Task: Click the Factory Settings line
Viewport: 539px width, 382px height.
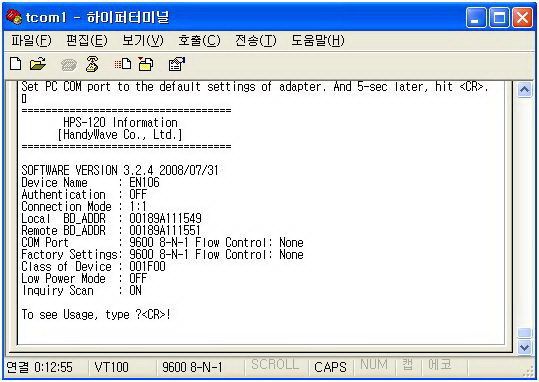Action: click(x=162, y=254)
